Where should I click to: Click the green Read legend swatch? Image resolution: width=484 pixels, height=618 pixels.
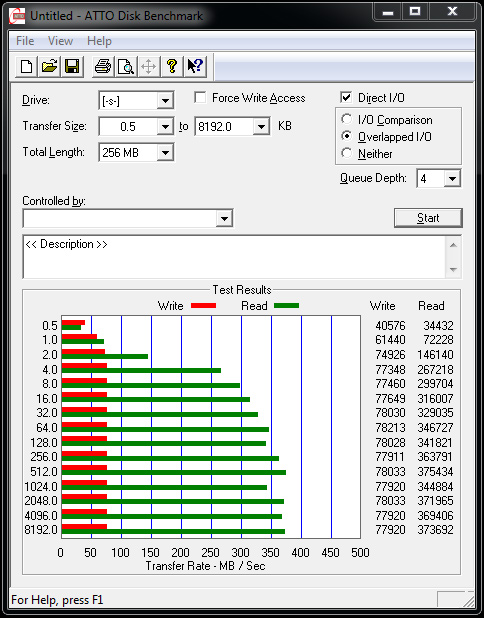point(286,305)
